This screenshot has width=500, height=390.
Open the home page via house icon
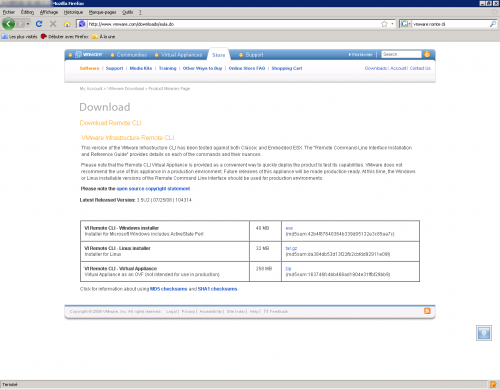pos(67,24)
